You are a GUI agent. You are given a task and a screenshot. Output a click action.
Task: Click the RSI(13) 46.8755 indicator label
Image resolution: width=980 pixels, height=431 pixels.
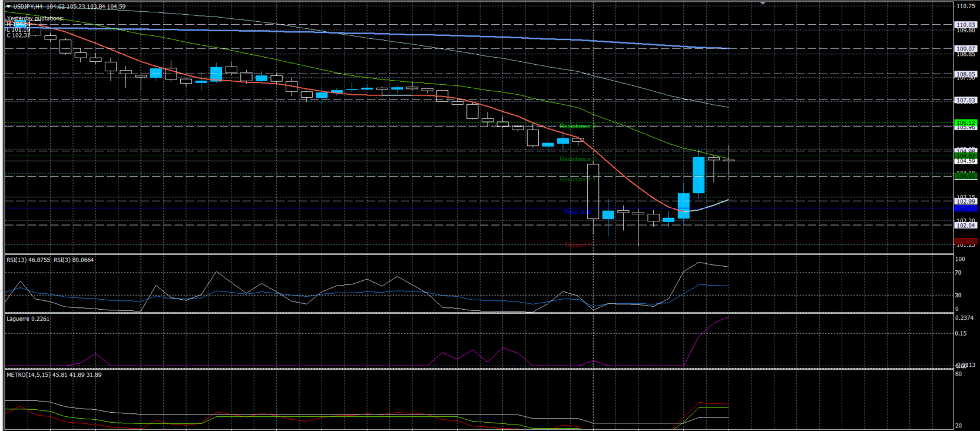coord(28,260)
